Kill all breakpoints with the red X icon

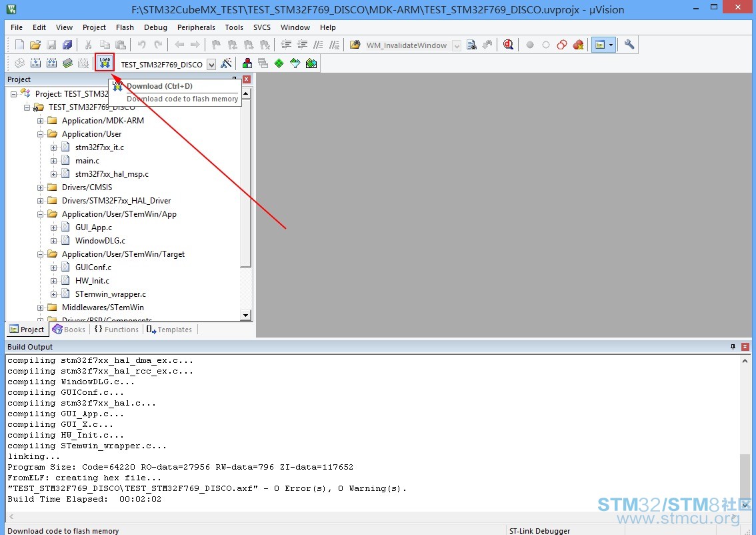click(578, 45)
